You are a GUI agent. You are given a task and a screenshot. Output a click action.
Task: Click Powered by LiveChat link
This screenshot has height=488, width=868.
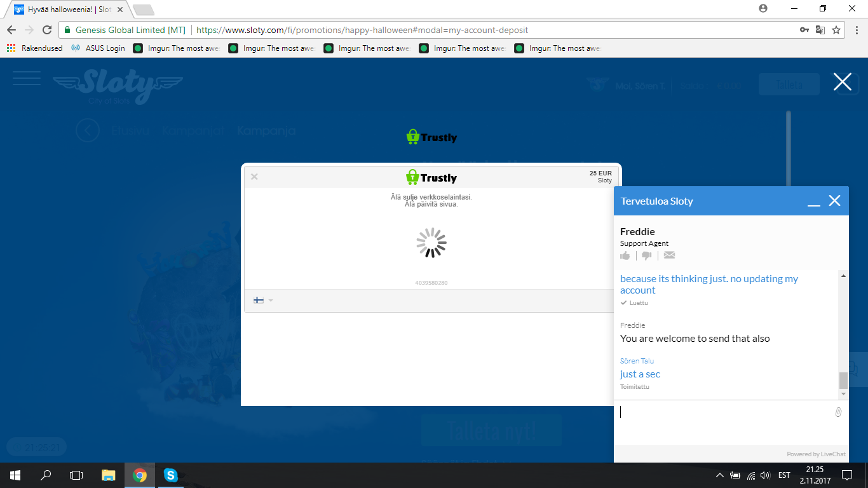(x=816, y=454)
